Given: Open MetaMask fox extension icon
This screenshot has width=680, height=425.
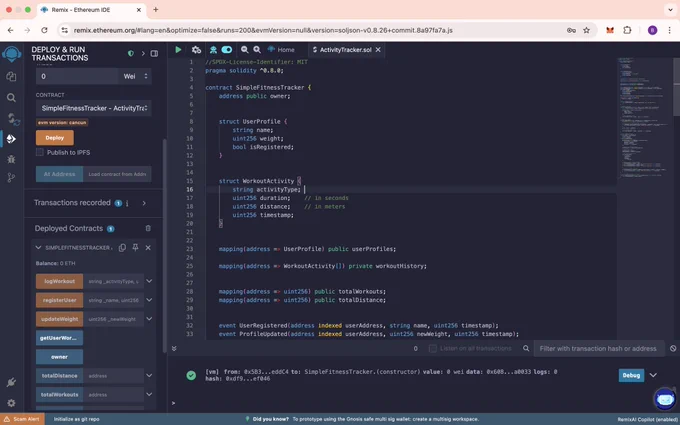Looking at the screenshot, I should point(610,30).
